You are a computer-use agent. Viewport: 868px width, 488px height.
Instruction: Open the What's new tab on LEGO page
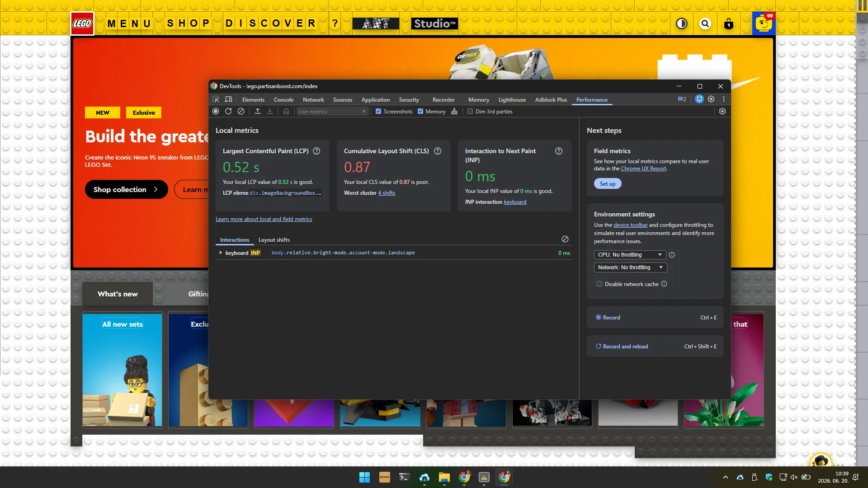point(118,294)
